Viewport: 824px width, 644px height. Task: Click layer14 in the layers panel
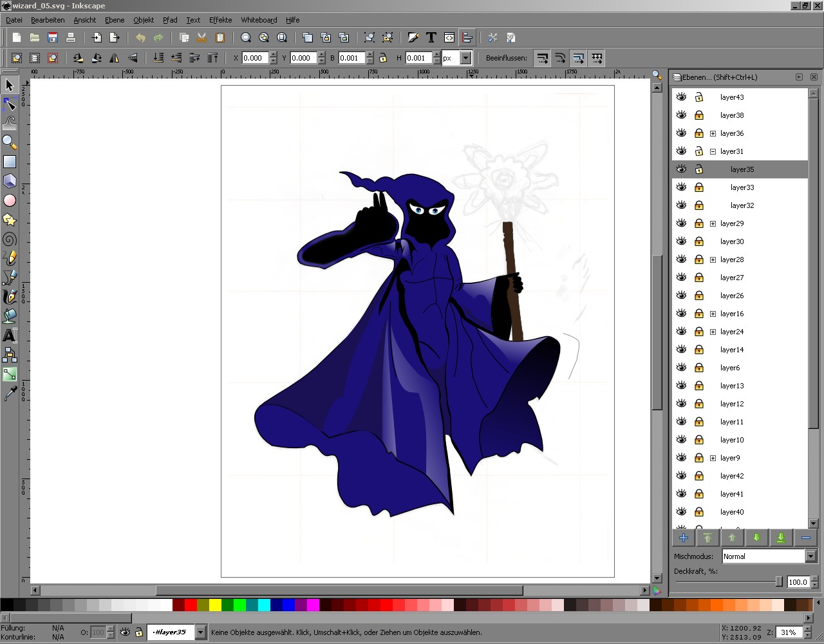[732, 350]
